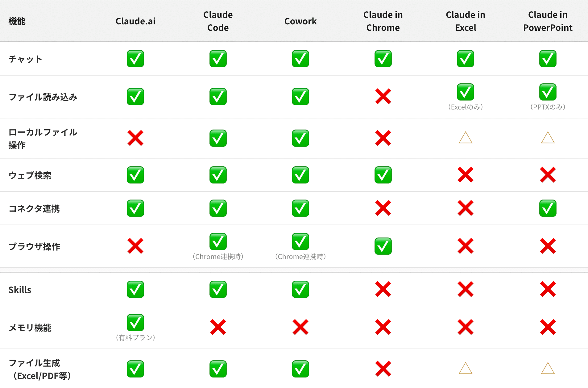The image size is (588, 388).
Task: Click the ウェブ検索 row label
Action: 30,175
